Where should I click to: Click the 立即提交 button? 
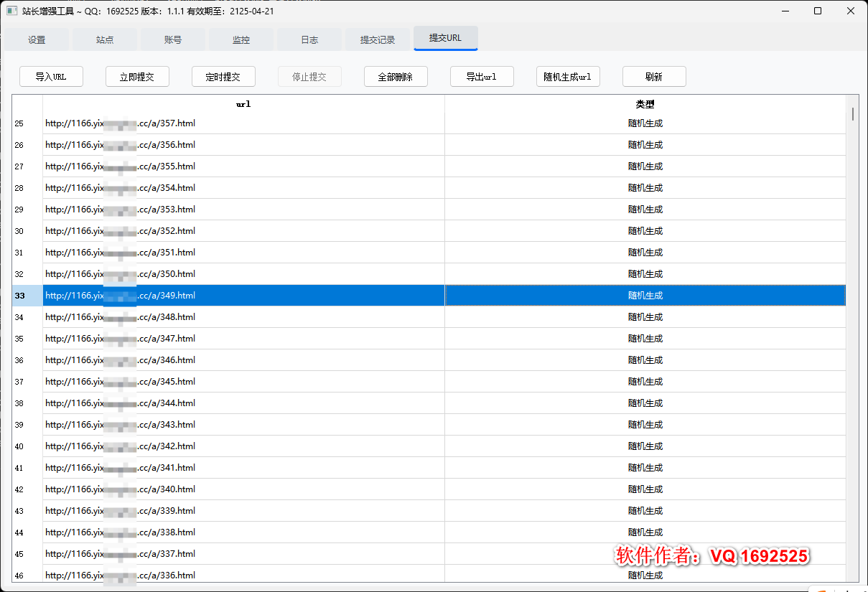[137, 77]
